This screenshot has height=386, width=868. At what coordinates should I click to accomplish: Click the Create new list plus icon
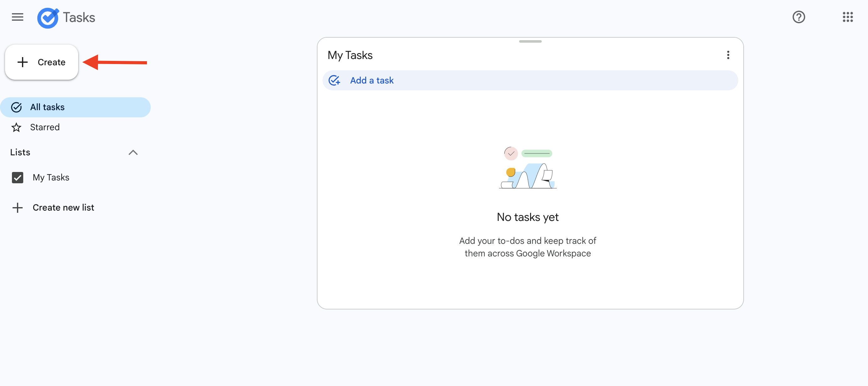point(18,207)
